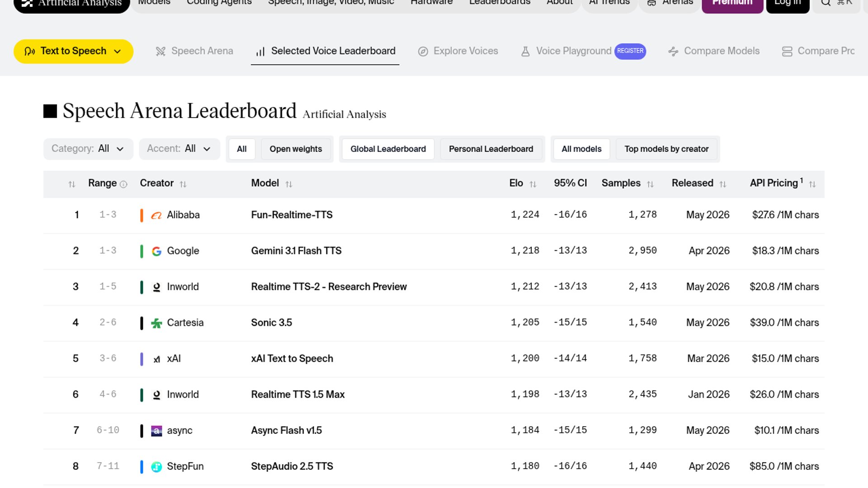Select Top models by creator option
The image size is (868, 488).
[666, 149]
